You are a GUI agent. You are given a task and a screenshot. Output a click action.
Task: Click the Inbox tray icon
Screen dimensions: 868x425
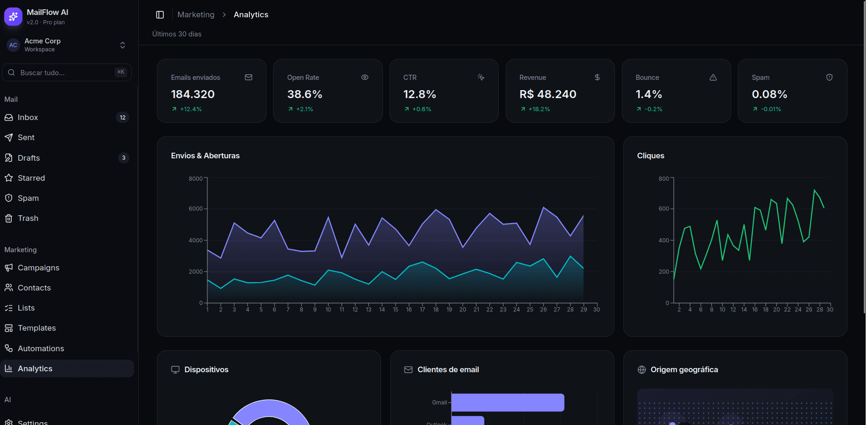[x=8, y=118]
